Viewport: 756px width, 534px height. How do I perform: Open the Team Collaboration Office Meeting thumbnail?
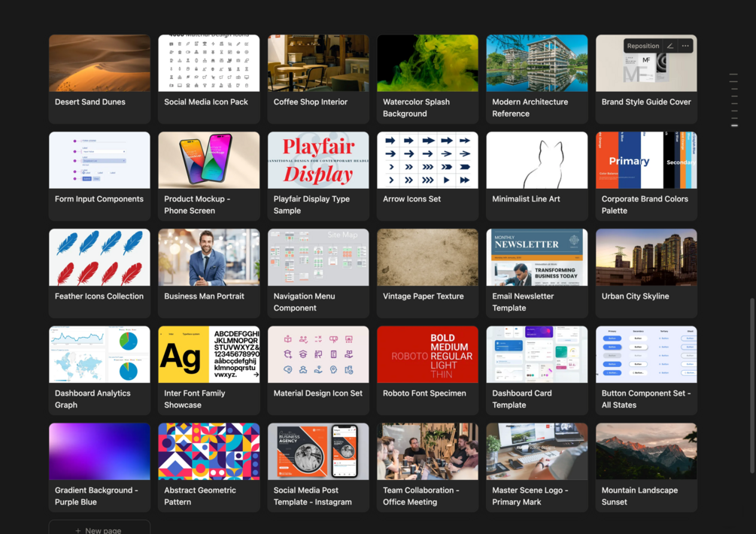pyautogui.click(x=428, y=451)
